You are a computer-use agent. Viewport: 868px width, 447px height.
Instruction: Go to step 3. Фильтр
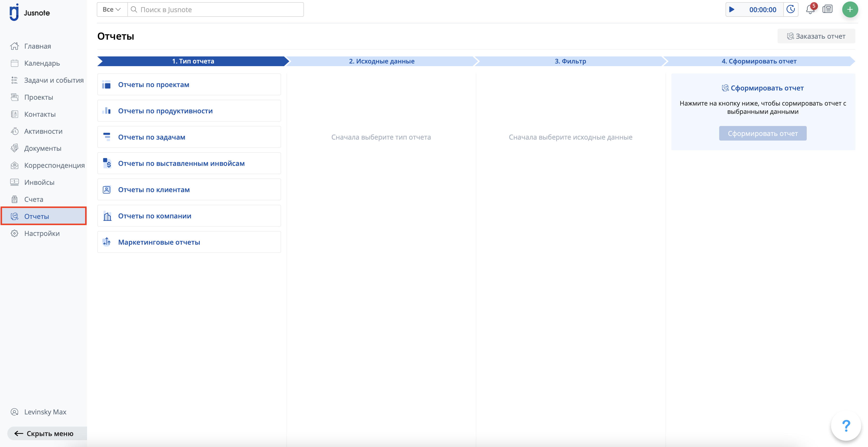(x=570, y=61)
